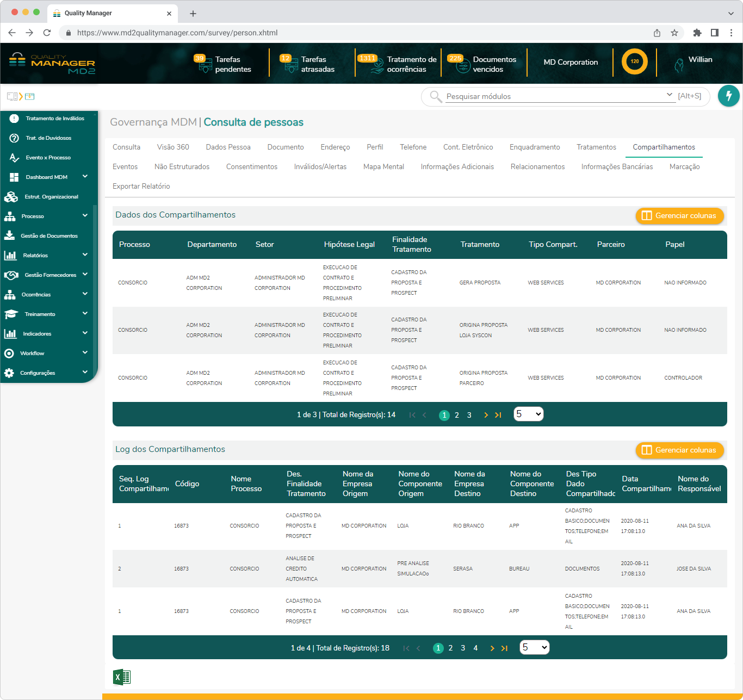
Task: Click the Excel export icon
Action: pos(122,677)
